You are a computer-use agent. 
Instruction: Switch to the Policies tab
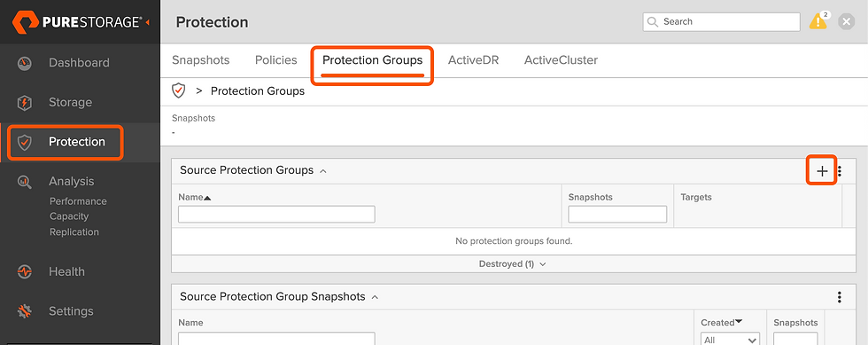(275, 60)
